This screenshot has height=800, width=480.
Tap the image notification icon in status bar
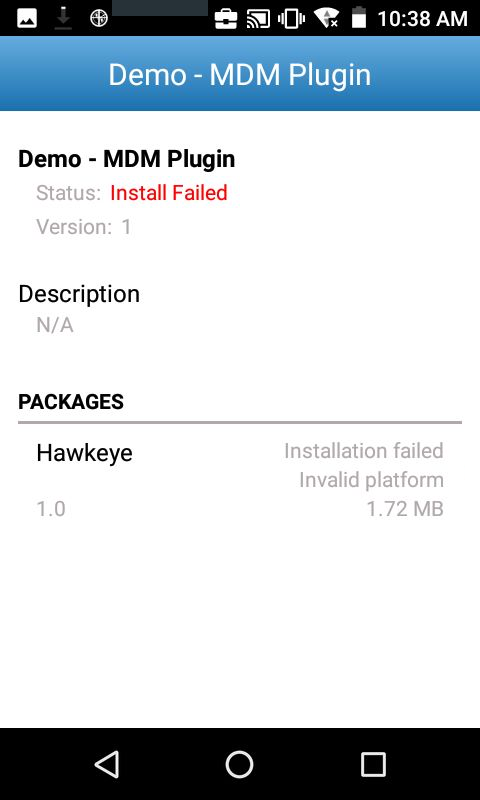(27, 18)
